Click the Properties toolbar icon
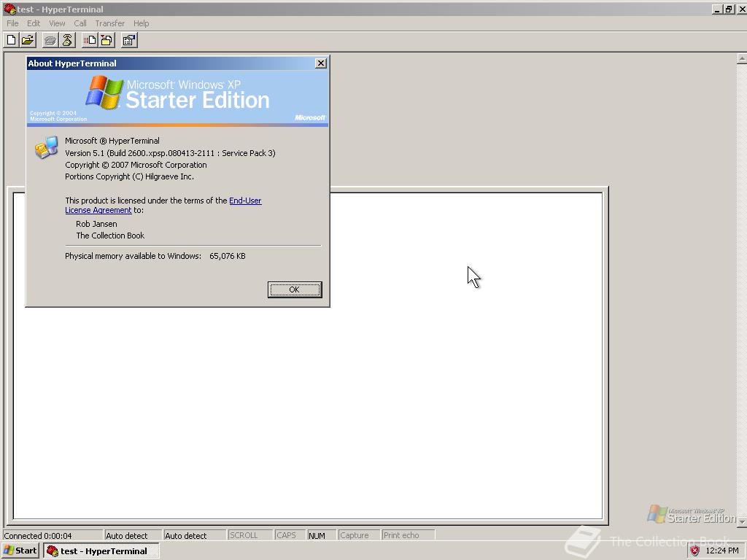The image size is (747, 560). point(129,41)
